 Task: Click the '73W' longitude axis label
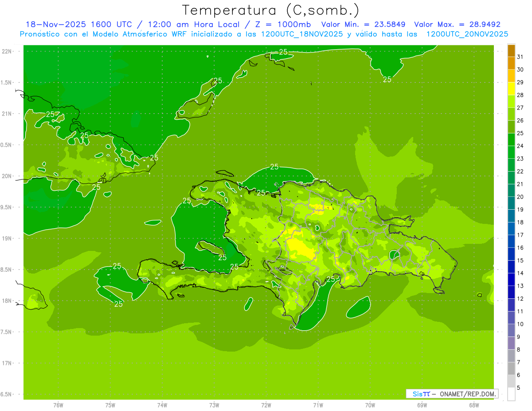[214, 405]
